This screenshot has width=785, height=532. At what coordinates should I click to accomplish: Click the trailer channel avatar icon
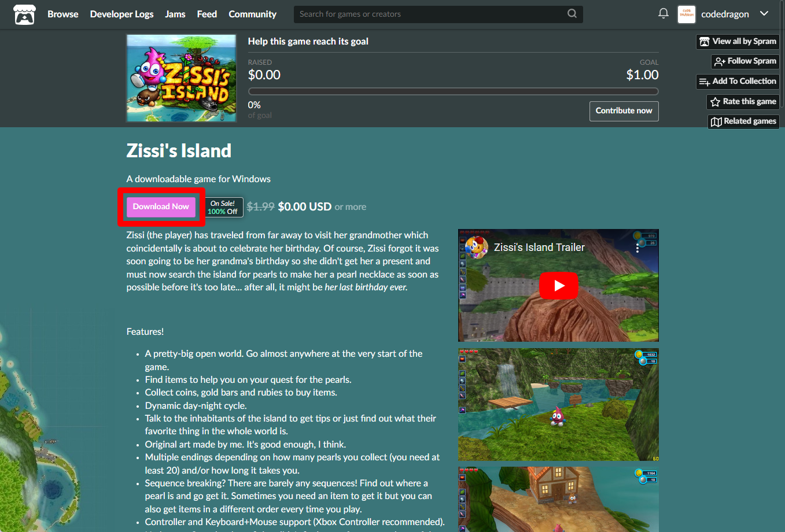pyautogui.click(x=476, y=247)
